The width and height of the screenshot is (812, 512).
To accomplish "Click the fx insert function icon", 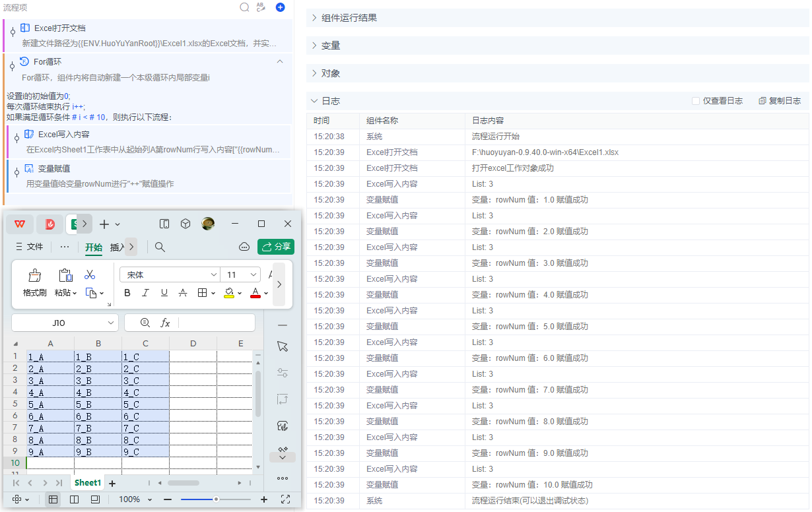I will [165, 323].
